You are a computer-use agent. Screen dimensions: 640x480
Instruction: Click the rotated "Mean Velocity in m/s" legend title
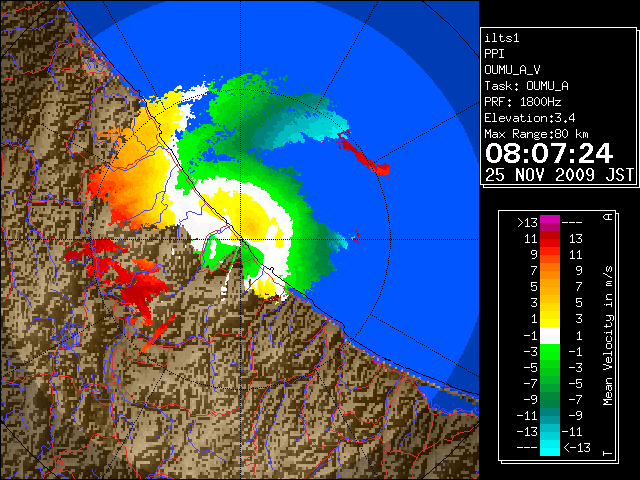[608, 335]
